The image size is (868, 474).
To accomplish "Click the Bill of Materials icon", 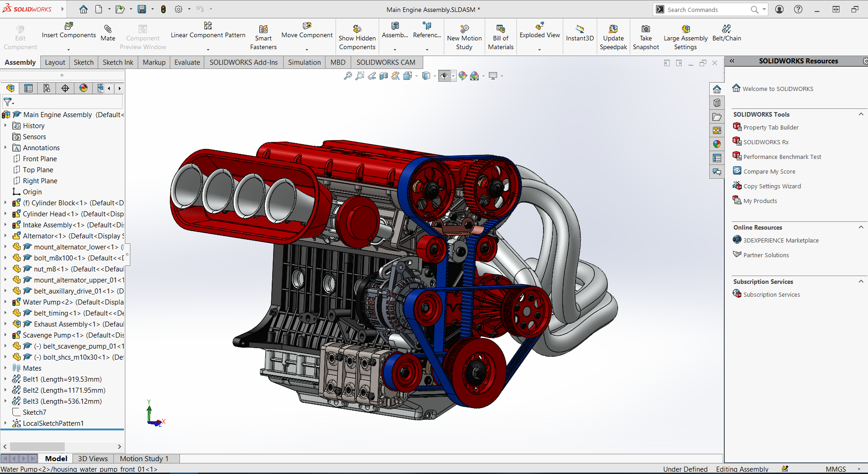I will tap(500, 38).
